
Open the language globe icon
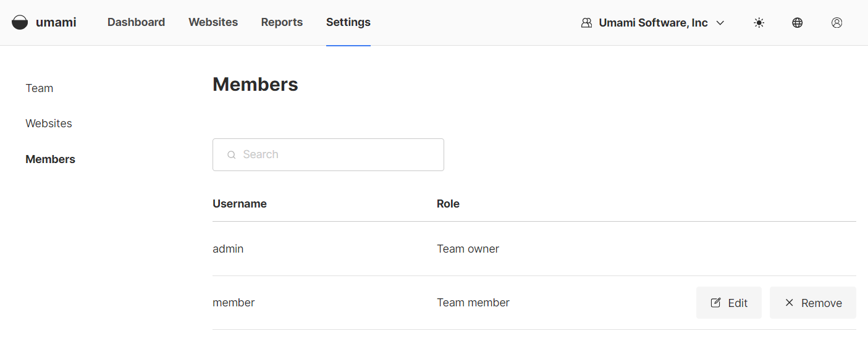pos(798,23)
